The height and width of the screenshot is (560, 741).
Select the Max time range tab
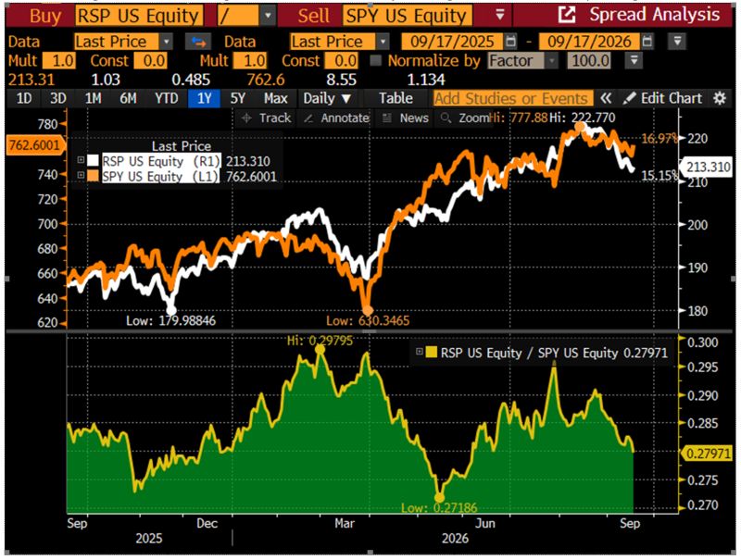[276, 98]
